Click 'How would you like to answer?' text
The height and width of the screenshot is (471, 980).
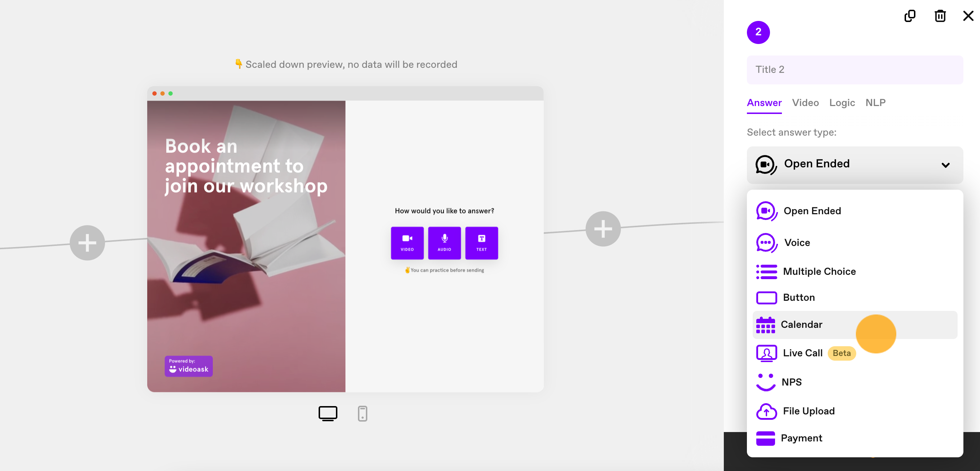(444, 211)
